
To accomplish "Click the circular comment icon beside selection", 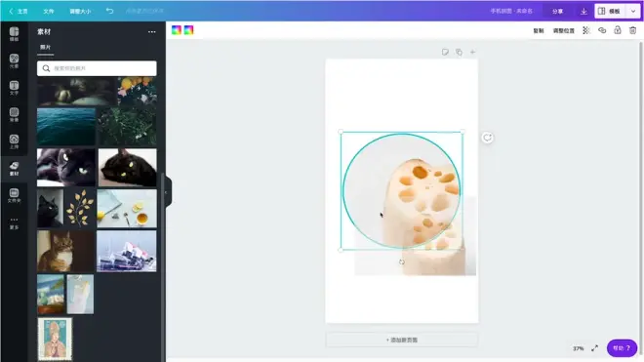I will coord(487,138).
